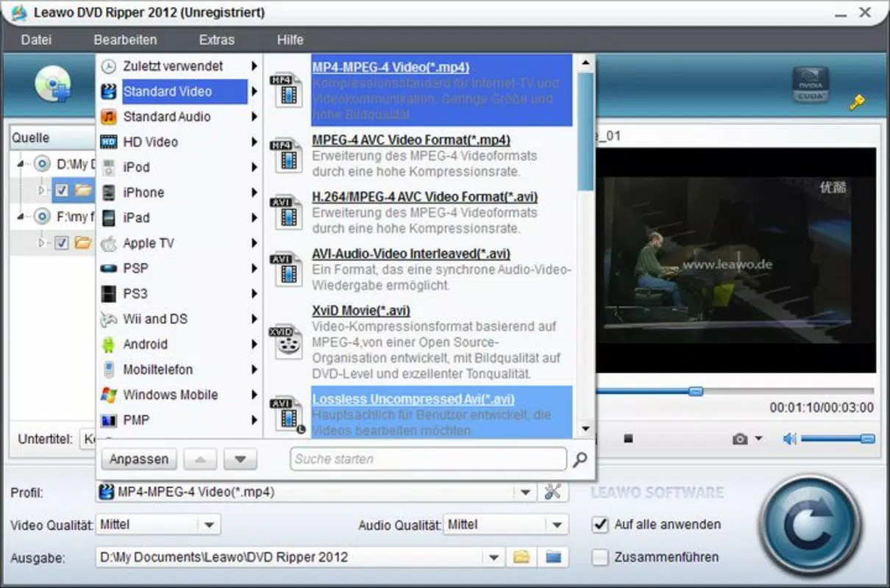Expand the Windows Mobile submenu arrow
Image resolution: width=890 pixels, height=588 pixels.
pyautogui.click(x=254, y=395)
